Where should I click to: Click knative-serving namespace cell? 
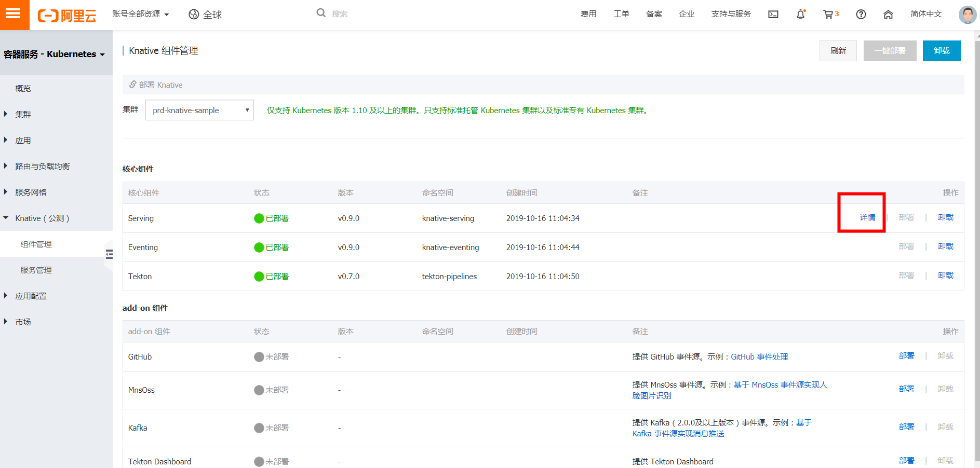(448, 218)
